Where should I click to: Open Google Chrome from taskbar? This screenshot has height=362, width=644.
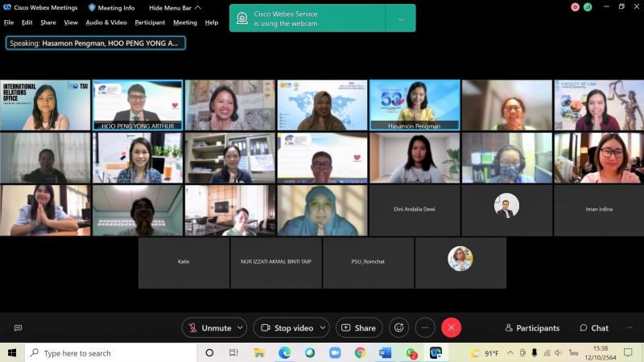[360, 352]
